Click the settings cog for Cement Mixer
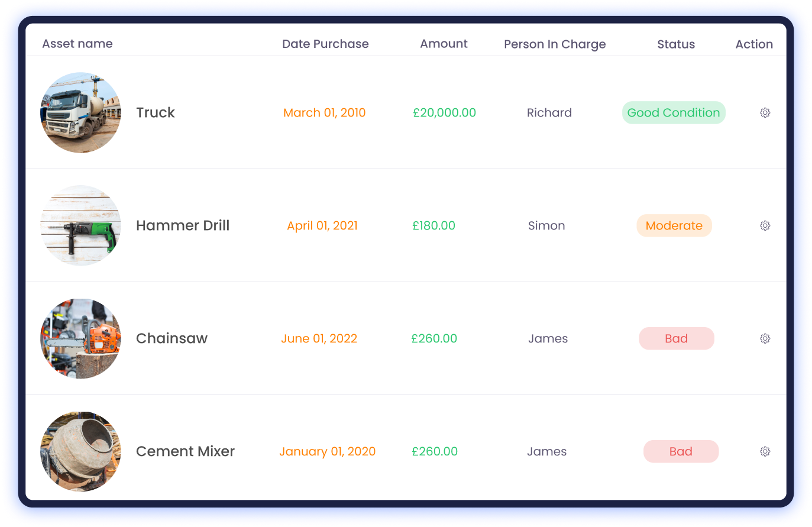Image resolution: width=812 pixels, height=527 pixels. pyautogui.click(x=765, y=451)
